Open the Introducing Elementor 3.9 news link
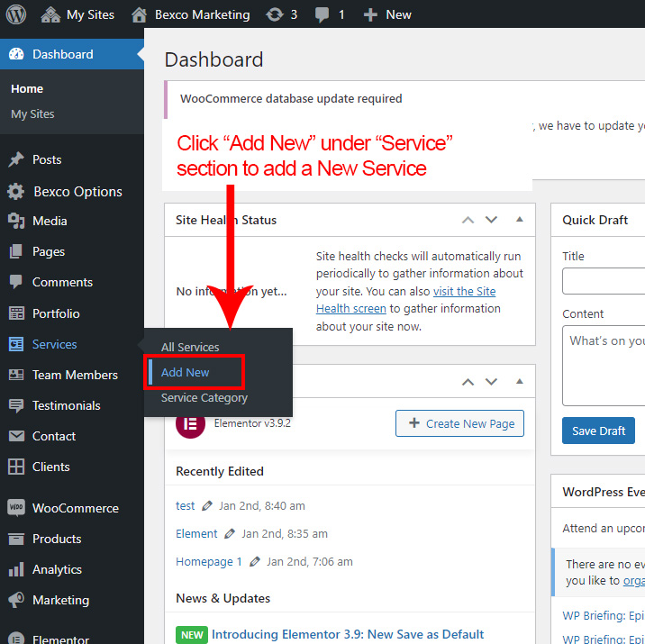Screen dimensions: 645x644 348,635
